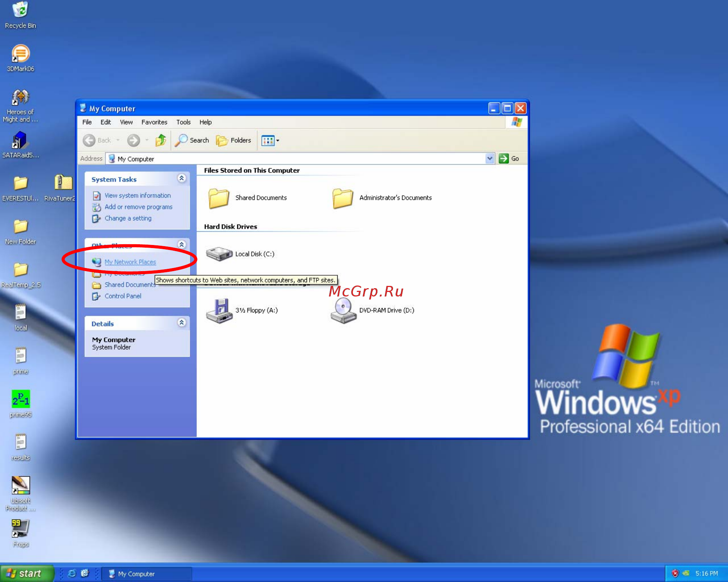Image resolution: width=728 pixels, height=582 pixels.
Task: Open Shared Documents link in sidebar
Action: point(130,285)
